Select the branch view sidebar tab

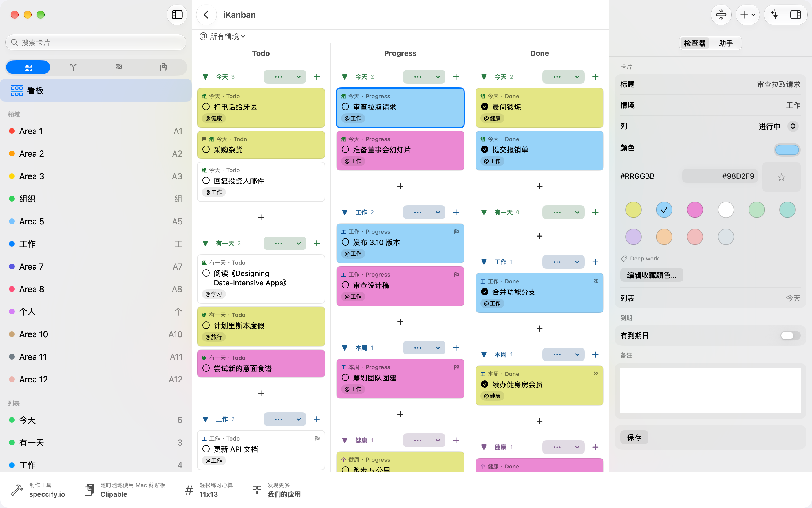[74, 67]
